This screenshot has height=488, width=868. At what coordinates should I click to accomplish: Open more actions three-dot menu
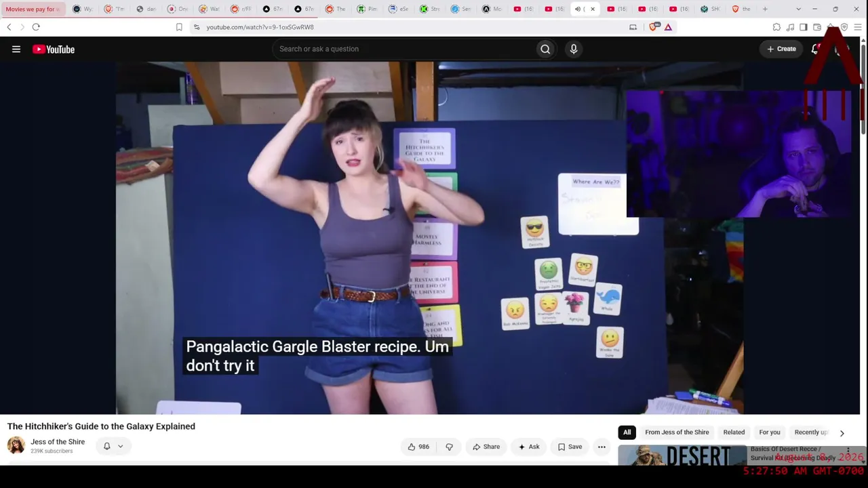pyautogui.click(x=601, y=447)
